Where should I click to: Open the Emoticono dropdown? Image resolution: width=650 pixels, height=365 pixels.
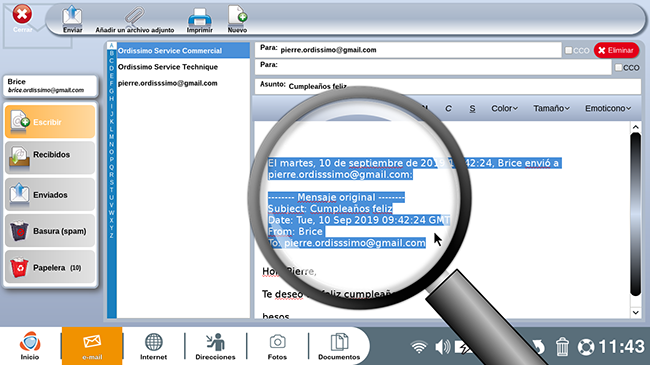pyautogui.click(x=608, y=108)
